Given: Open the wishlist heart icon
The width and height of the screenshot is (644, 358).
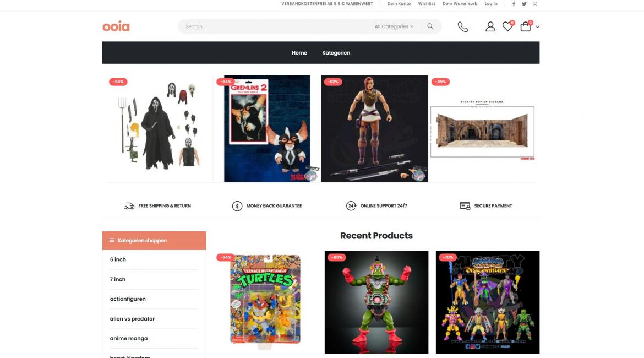Looking at the screenshot, I should coord(507,26).
